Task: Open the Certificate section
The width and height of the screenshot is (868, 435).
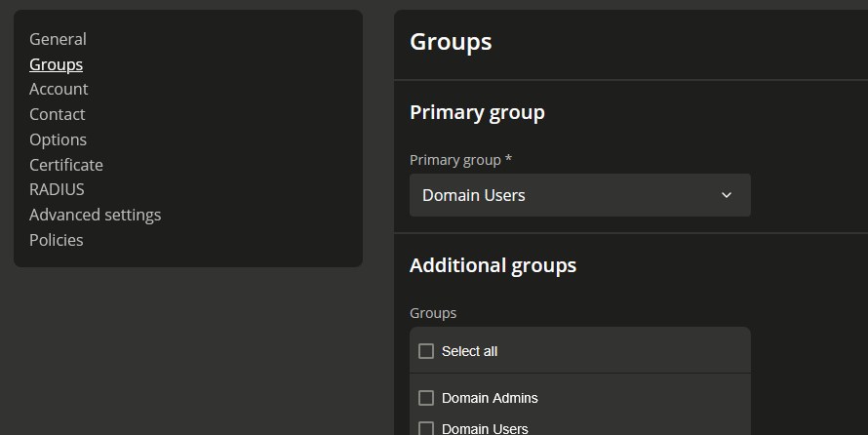Action: [66, 165]
